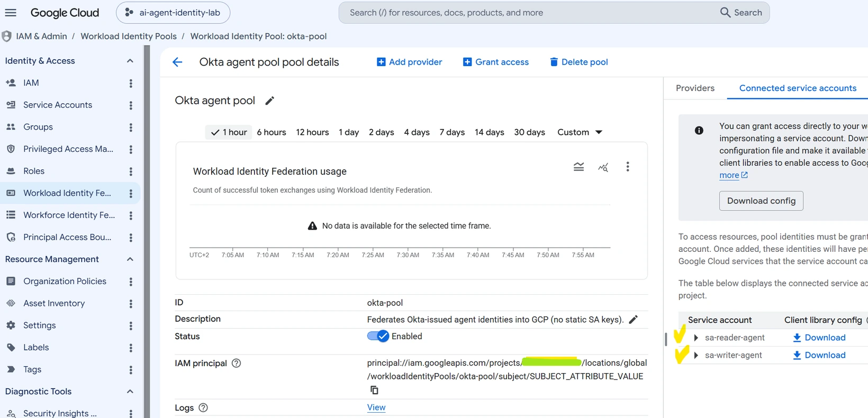This screenshot has width=868, height=418.
Task: Click the Settings gear icon in sidebar
Action: coord(11,325)
